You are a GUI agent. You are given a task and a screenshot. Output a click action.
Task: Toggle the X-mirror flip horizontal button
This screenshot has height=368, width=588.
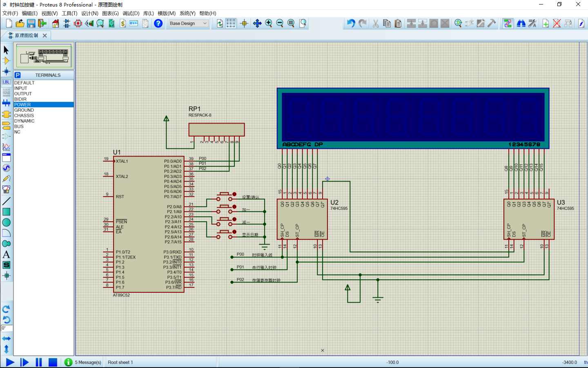coord(6,339)
